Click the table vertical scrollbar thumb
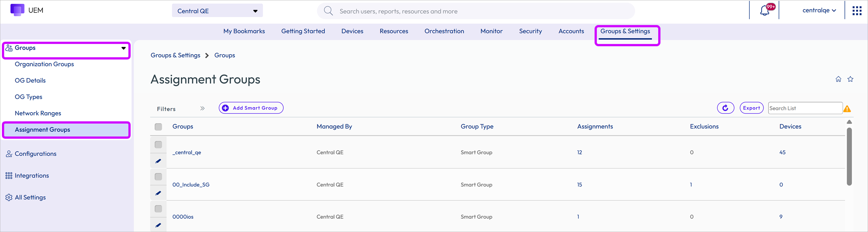The image size is (868, 232). (849, 156)
